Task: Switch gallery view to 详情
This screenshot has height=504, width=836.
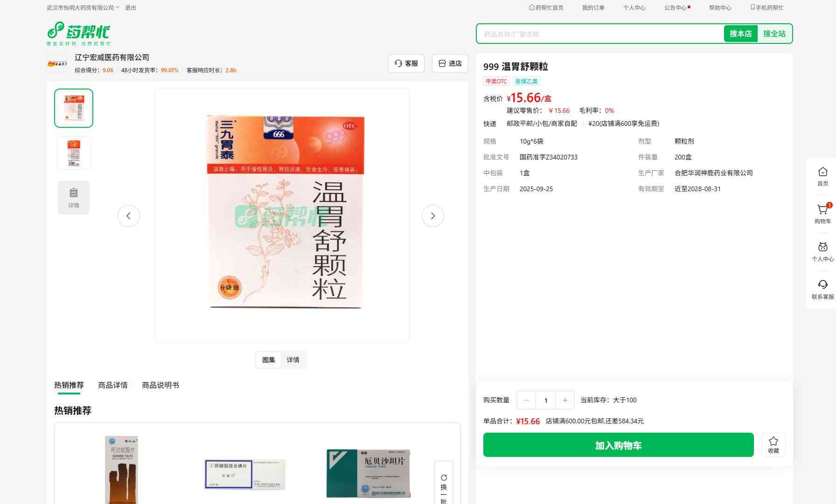Action: click(x=293, y=360)
